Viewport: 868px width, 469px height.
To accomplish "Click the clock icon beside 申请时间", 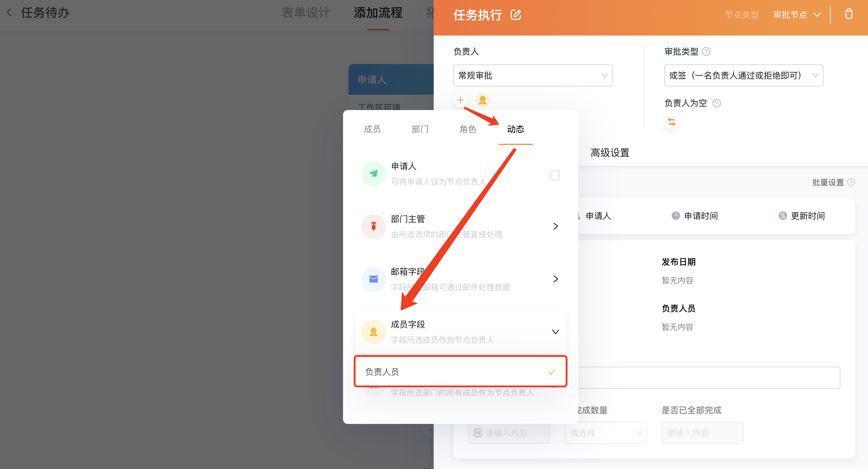I will [675, 216].
